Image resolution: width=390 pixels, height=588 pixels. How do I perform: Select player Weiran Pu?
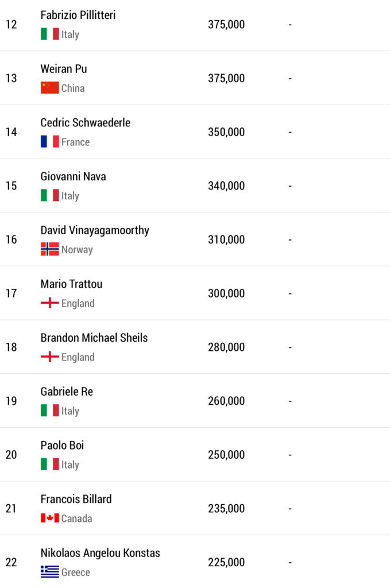(x=64, y=69)
